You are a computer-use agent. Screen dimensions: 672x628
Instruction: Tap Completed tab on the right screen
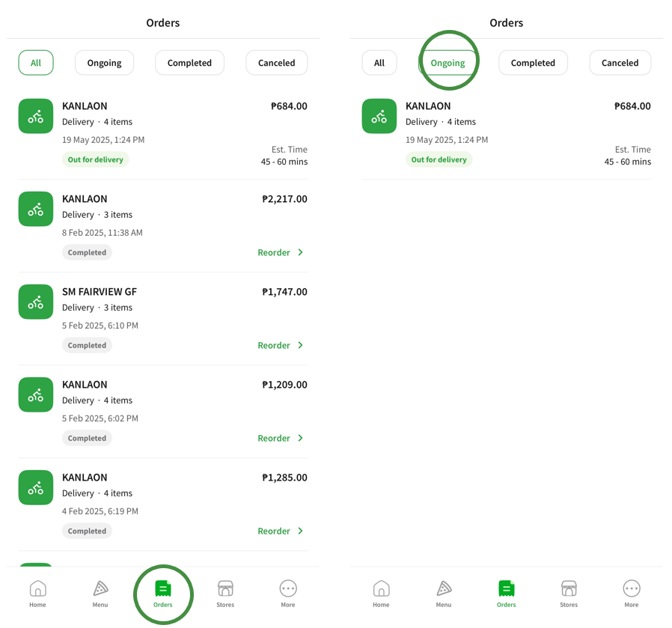(533, 63)
